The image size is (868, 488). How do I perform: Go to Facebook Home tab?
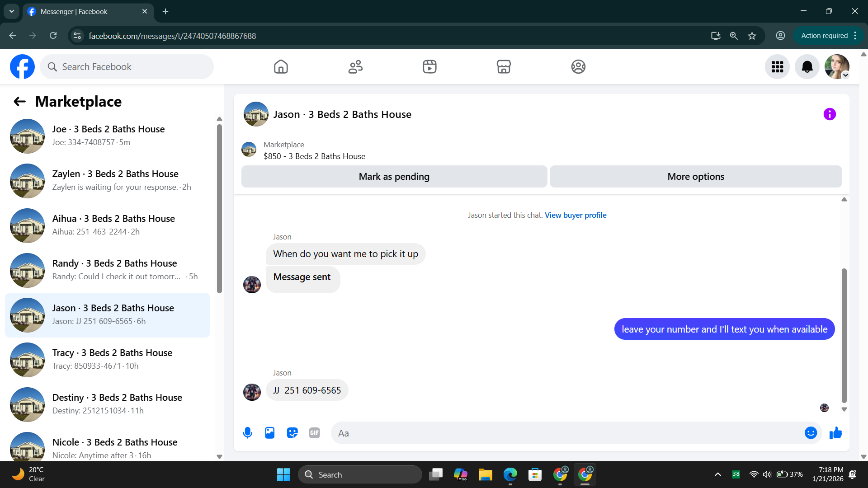[281, 67]
